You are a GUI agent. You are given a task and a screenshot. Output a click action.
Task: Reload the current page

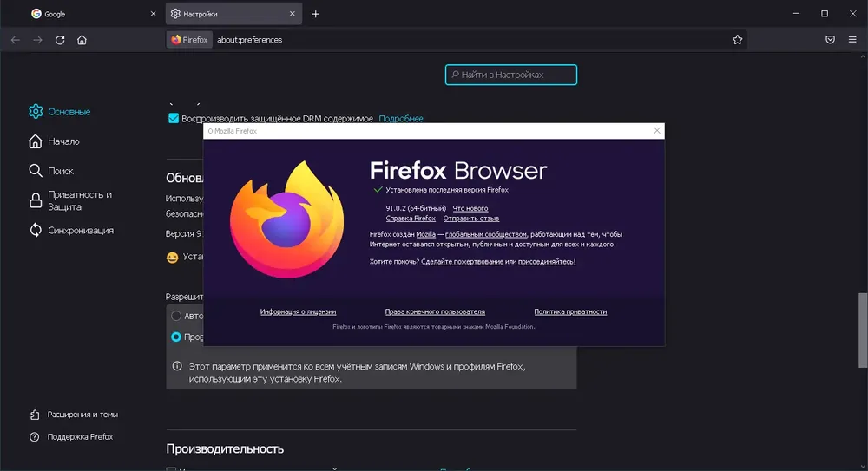pyautogui.click(x=60, y=40)
